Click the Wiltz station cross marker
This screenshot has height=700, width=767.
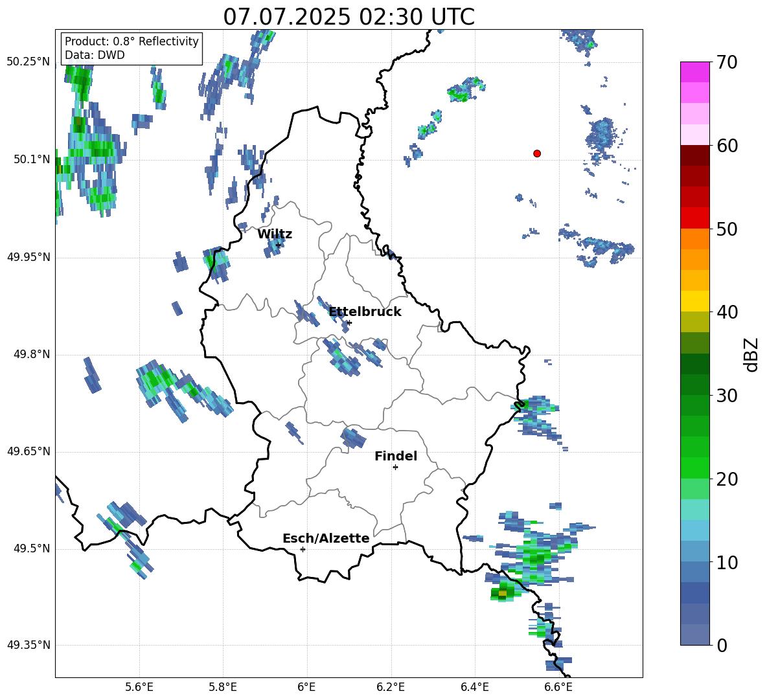coord(279,245)
